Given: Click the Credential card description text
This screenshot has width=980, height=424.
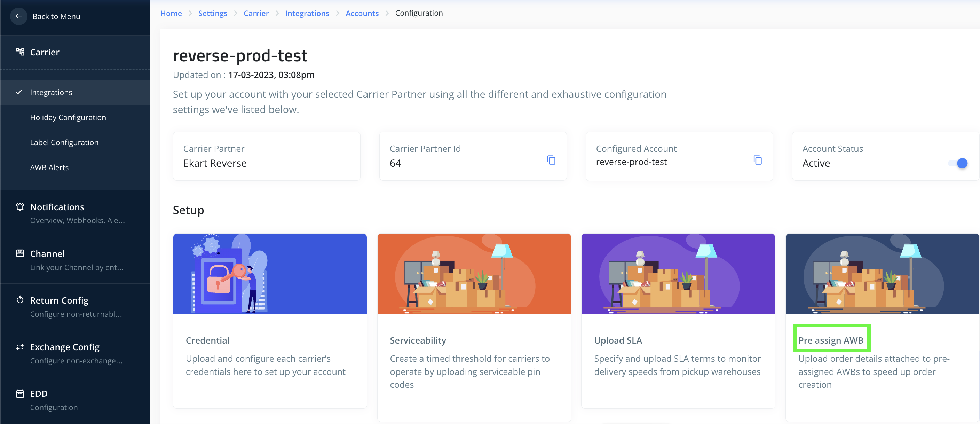Looking at the screenshot, I should click(266, 365).
